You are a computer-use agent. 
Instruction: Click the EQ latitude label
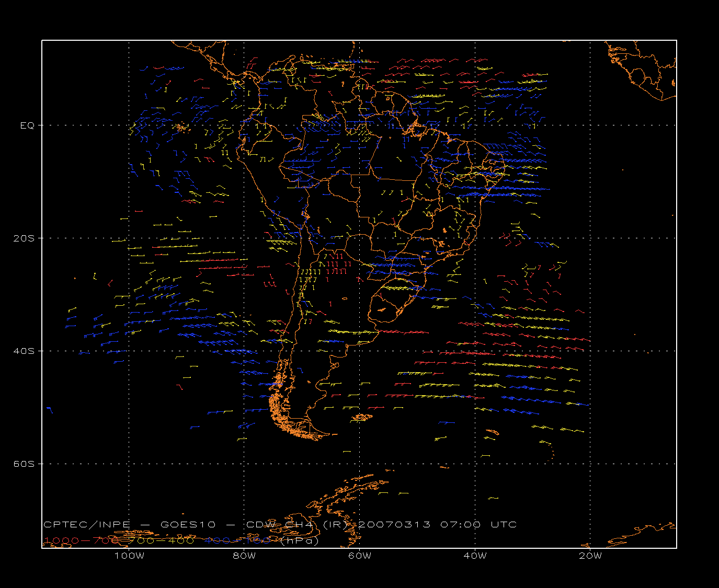click(x=27, y=125)
